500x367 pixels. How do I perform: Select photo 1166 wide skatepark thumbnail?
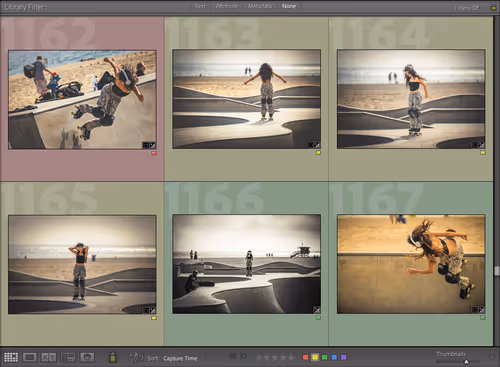247,264
